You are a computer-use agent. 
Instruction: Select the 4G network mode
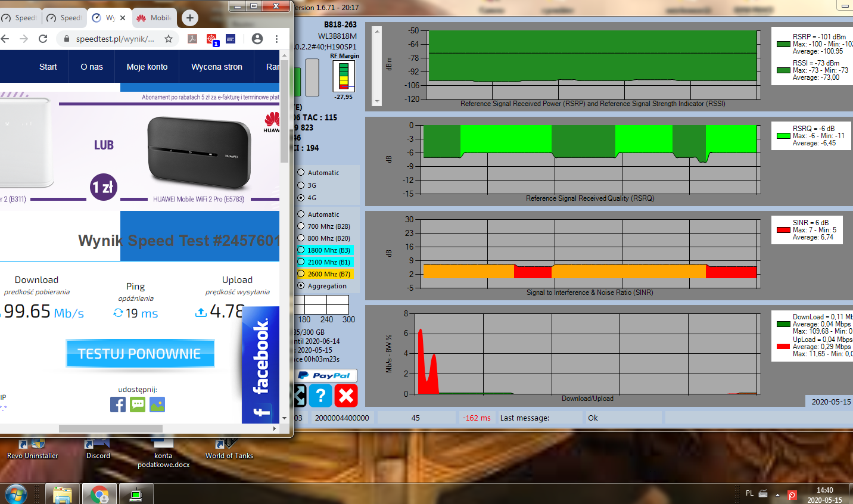pos(301,198)
